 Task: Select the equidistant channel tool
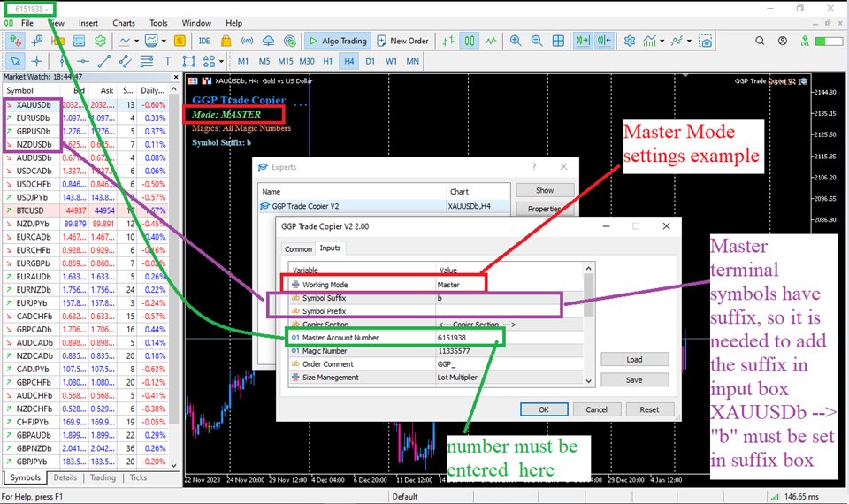click(x=125, y=61)
